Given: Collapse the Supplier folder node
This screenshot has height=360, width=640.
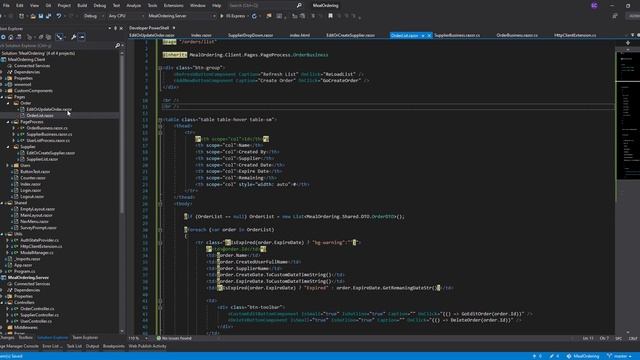Looking at the screenshot, I should point(8,147).
